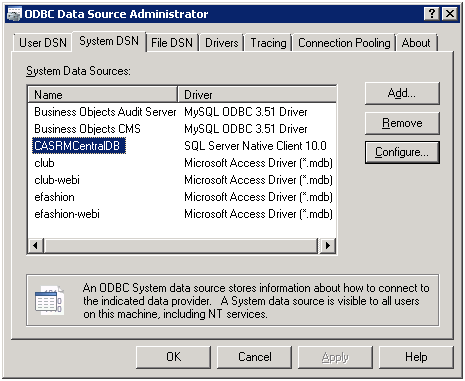Image resolution: width=465 pixels, height=381 pixels.
Task: Click Access driver cell for club-webi row
Action: pos(258,180)
